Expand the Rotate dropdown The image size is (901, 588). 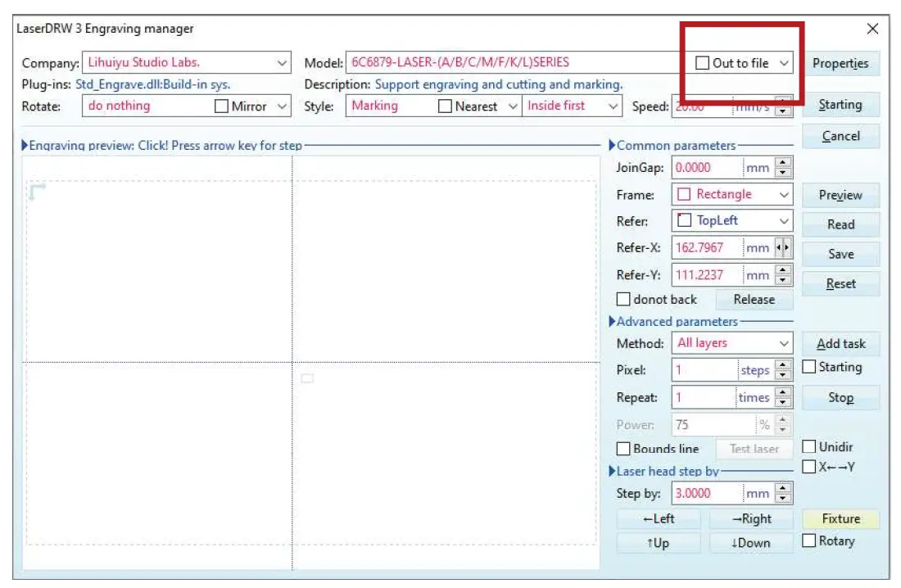coord(282,106)
